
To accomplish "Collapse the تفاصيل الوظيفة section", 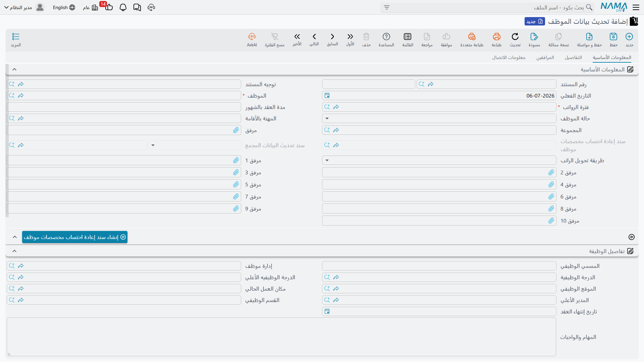I will click(14, 251).
